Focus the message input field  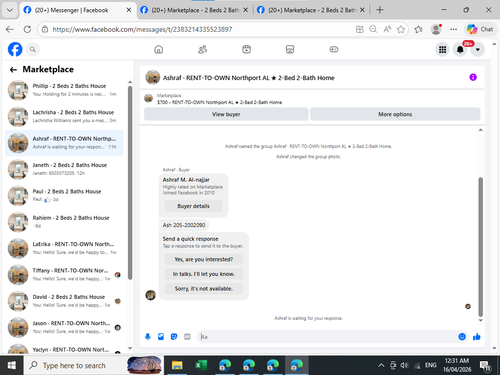coord(328,337)
